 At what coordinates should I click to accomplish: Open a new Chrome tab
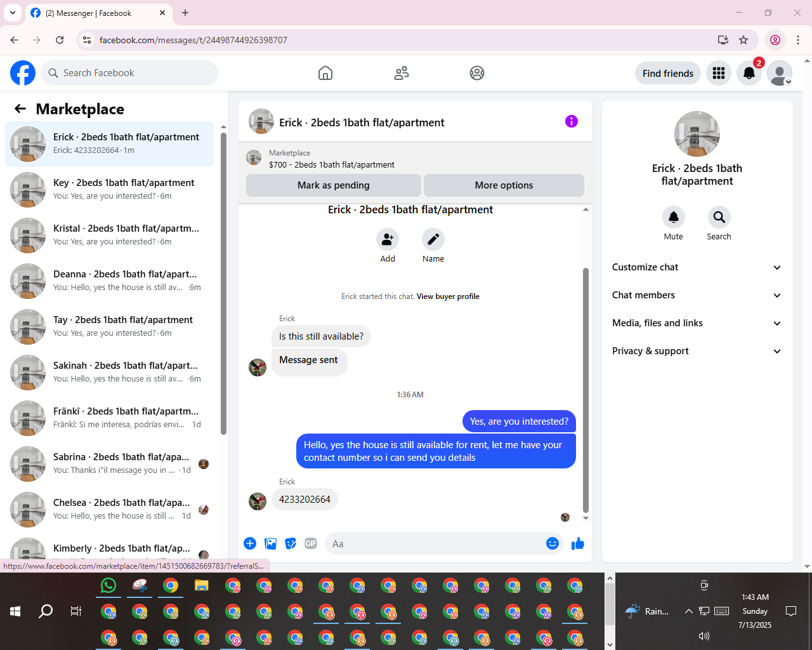(185, 13)
